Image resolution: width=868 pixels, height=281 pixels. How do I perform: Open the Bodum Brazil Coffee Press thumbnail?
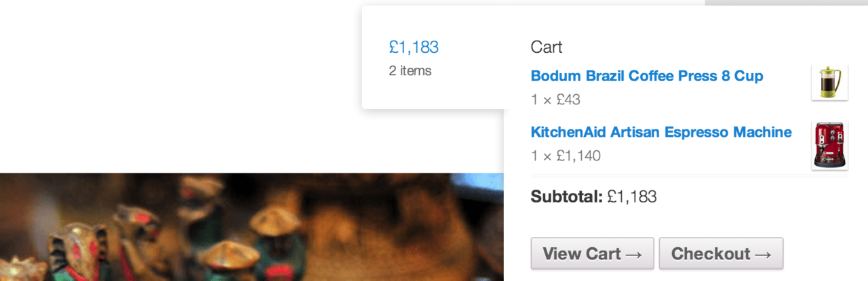point(829,83)
